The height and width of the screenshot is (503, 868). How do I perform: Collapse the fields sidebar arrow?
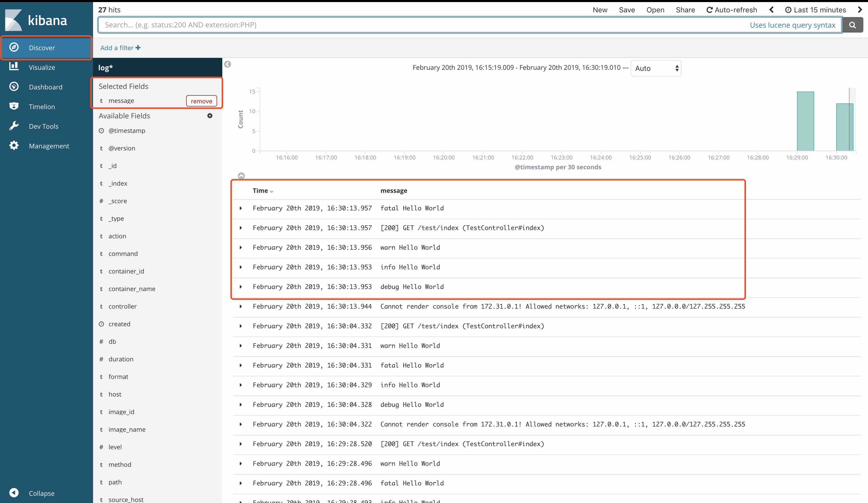(x=227, y=64)
